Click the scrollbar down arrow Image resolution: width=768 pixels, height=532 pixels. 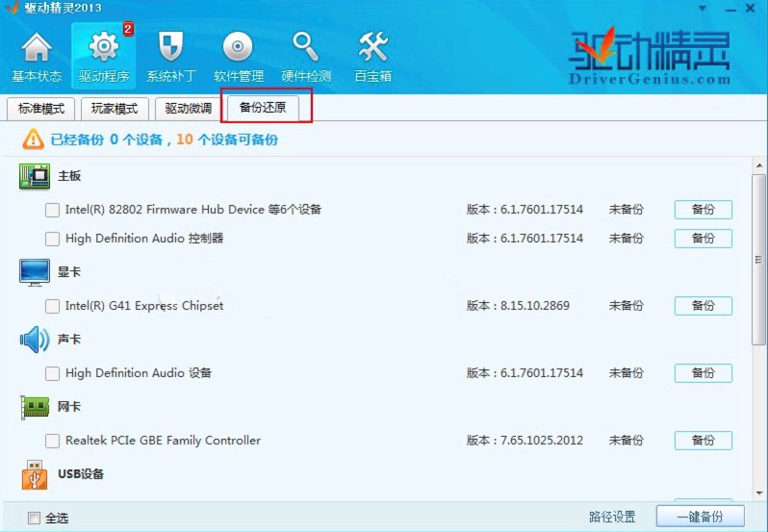pos(759,492)
